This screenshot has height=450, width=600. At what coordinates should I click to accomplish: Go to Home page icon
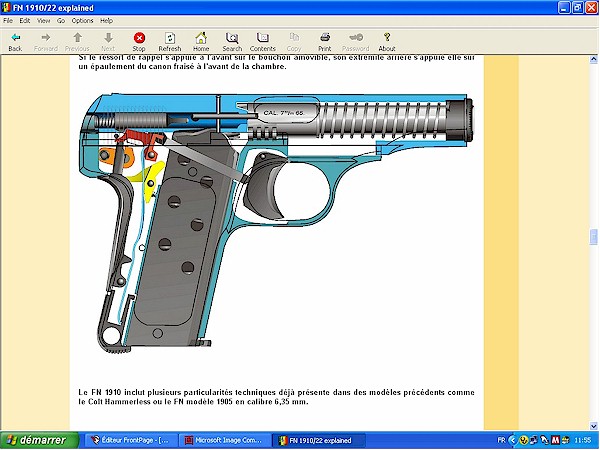[201, 38]
